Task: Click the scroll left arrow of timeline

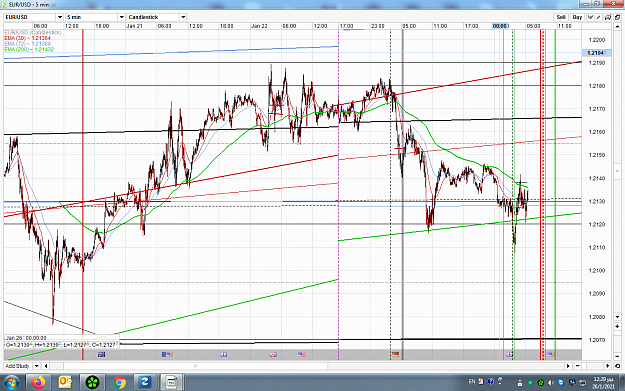Action: (46, 366)
